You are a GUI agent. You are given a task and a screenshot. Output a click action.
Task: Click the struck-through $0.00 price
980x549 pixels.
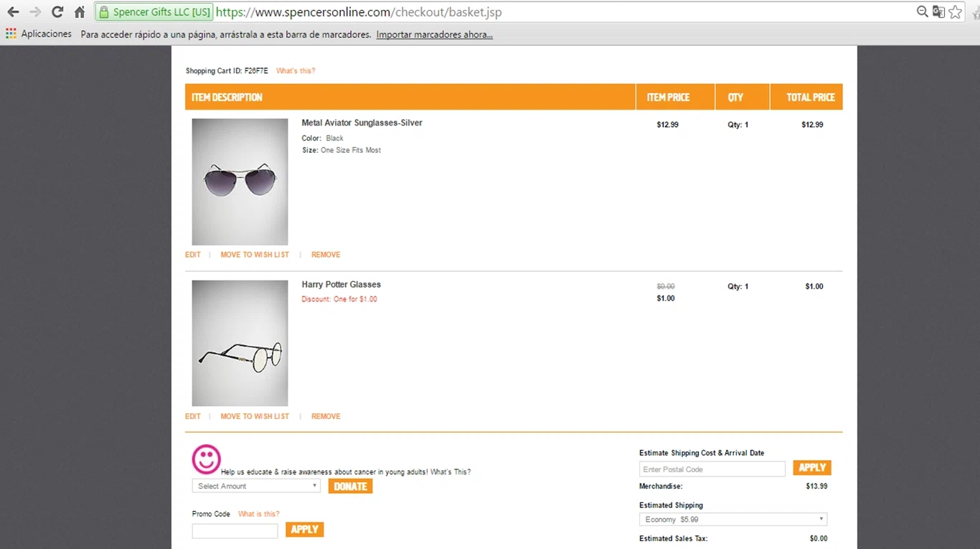(x=666, y=286)
